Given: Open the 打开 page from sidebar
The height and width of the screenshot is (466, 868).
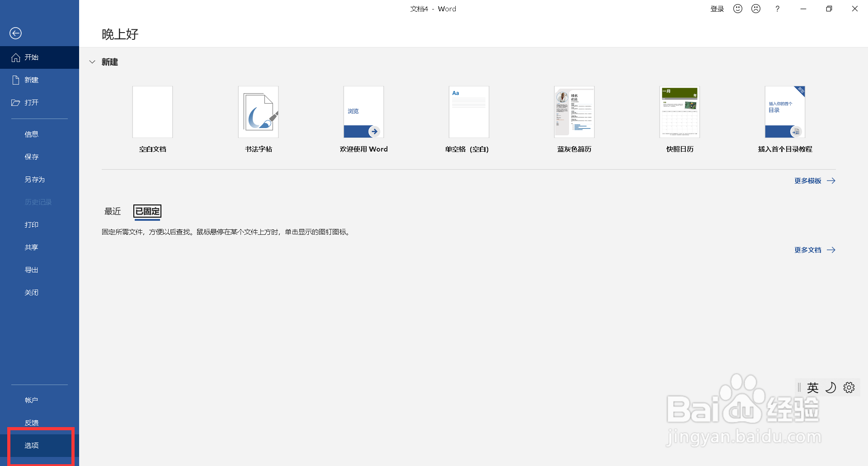Looking at the screenshot, I should 39,103.
